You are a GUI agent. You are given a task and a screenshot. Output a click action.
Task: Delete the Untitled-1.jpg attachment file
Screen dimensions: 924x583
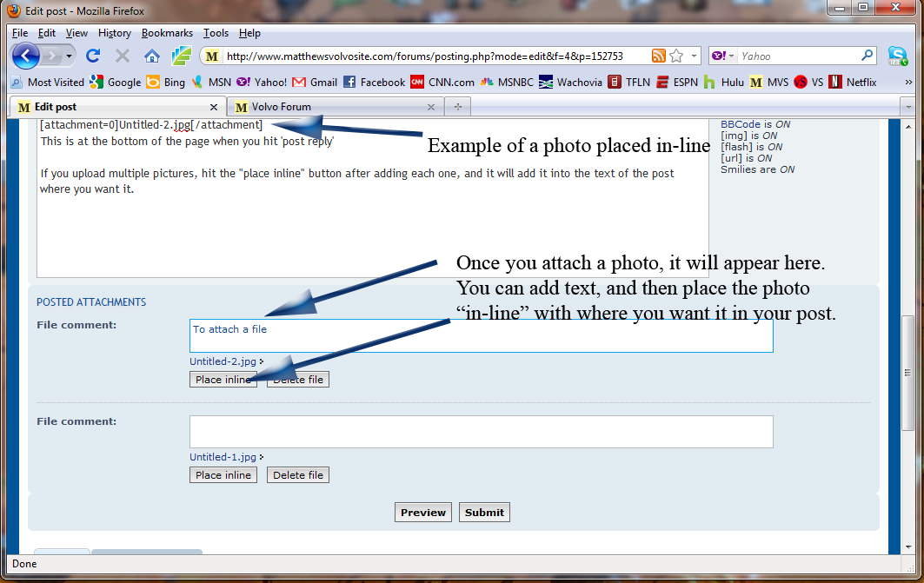[298, 475]
